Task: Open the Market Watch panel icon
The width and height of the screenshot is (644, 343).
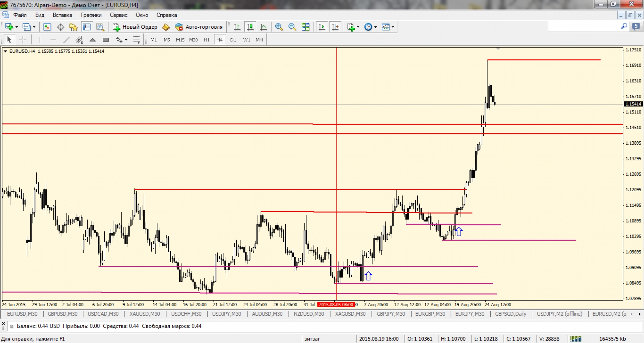Action: tap(47, 27)
